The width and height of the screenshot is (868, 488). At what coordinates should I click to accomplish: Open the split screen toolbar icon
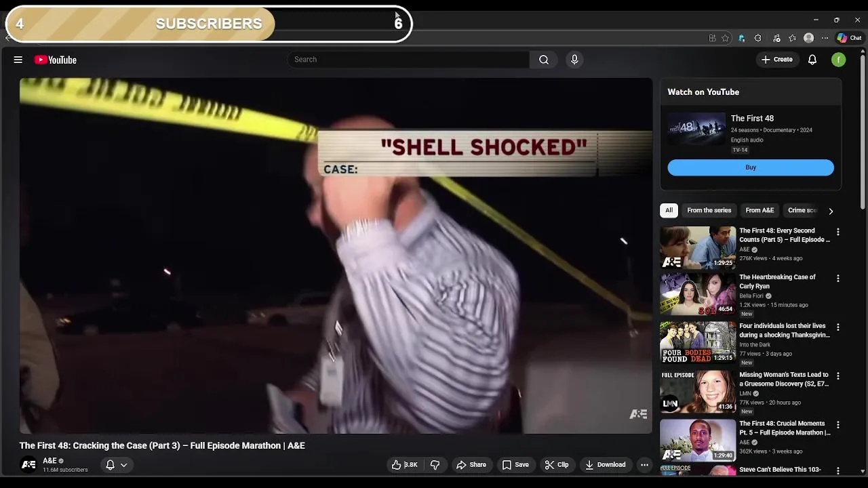click(x=712, y=38)
